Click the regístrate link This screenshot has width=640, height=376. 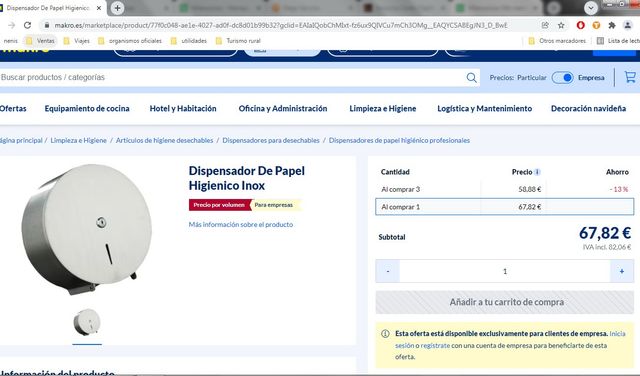coord(435,345)
